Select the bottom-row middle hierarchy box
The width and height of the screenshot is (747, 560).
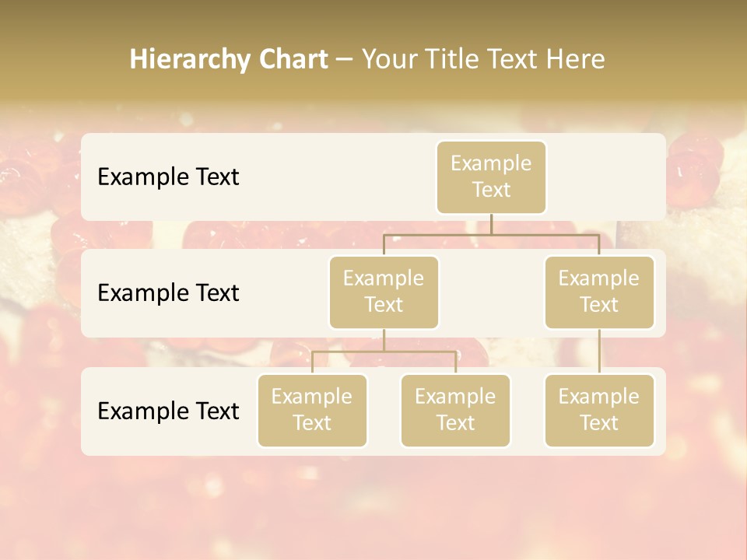pos(455,410)
